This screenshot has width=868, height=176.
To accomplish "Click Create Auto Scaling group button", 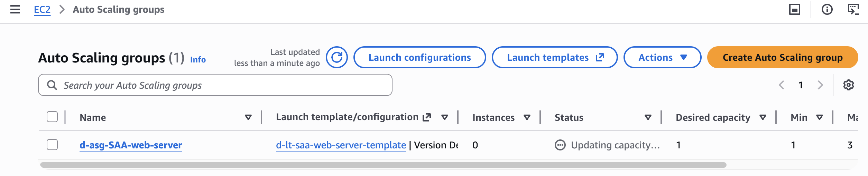I will [x=782, y=57].
